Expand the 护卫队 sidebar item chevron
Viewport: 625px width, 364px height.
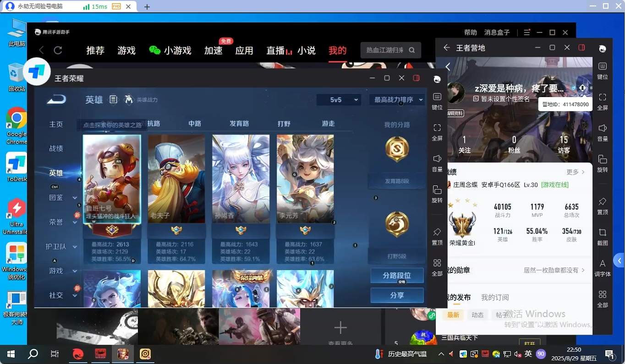pyautogui.click(x=75, y=247)
